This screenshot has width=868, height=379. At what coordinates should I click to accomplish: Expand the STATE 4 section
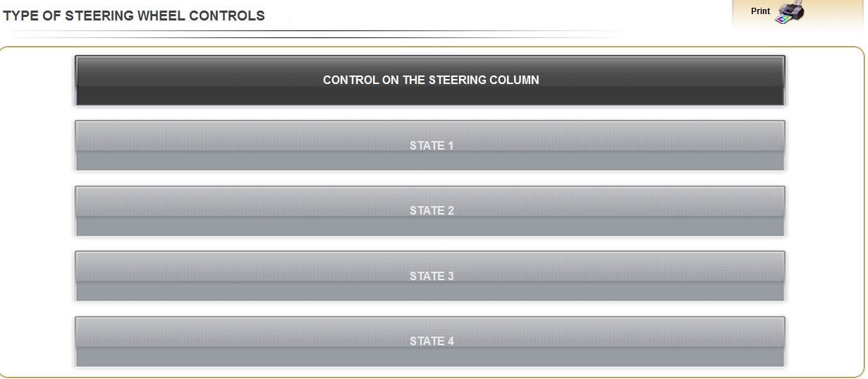(x=430, y=342)
